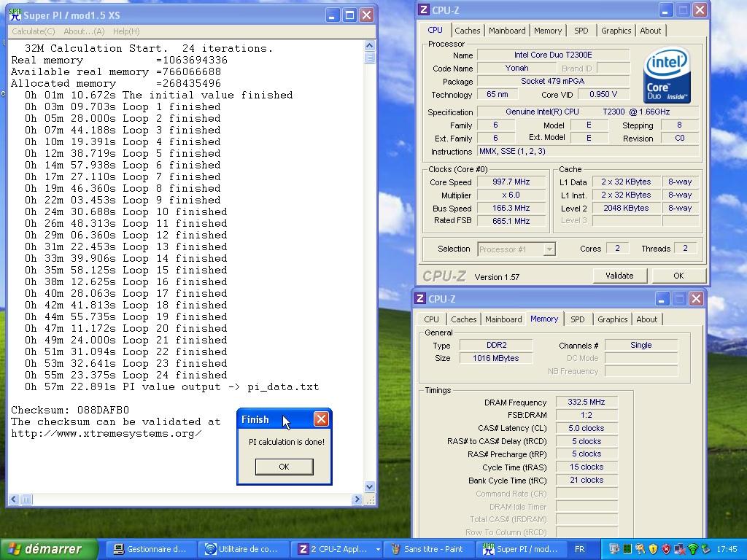
Task: Click the Core Speed value 997.7 MHz
Action: 511,182
